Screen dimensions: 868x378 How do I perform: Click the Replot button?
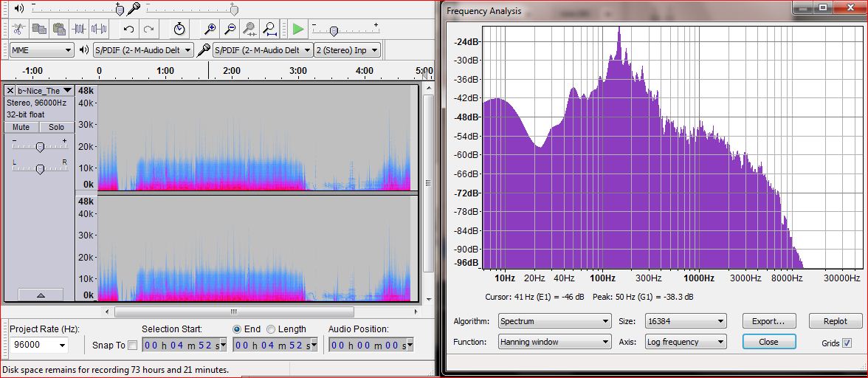click(x=836, y=321)
